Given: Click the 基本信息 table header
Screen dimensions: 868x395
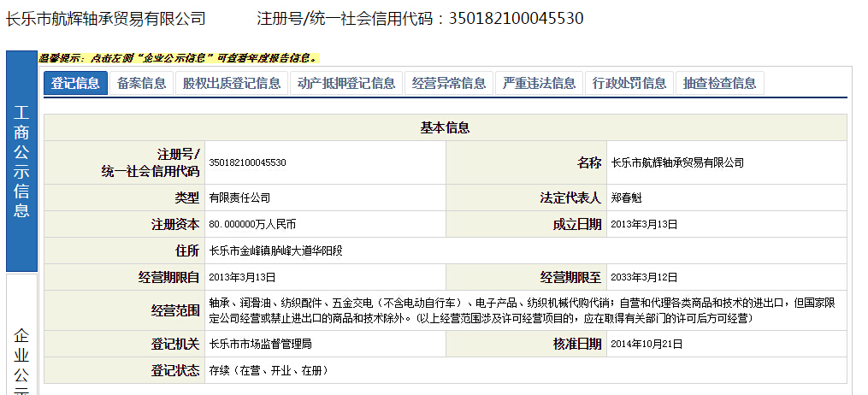Looking at the screenshot, I should (x=445, y=127).
